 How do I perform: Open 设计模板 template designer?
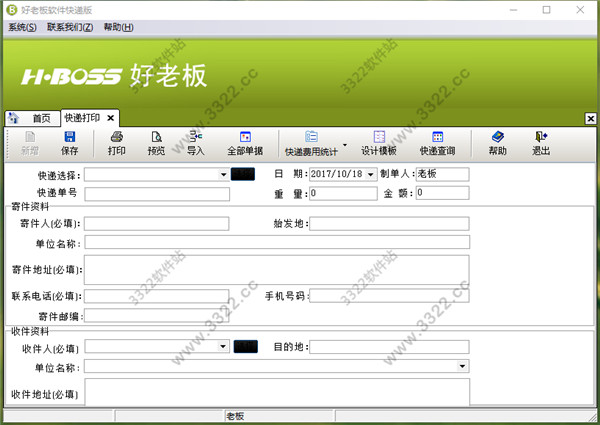pos(379,143)
